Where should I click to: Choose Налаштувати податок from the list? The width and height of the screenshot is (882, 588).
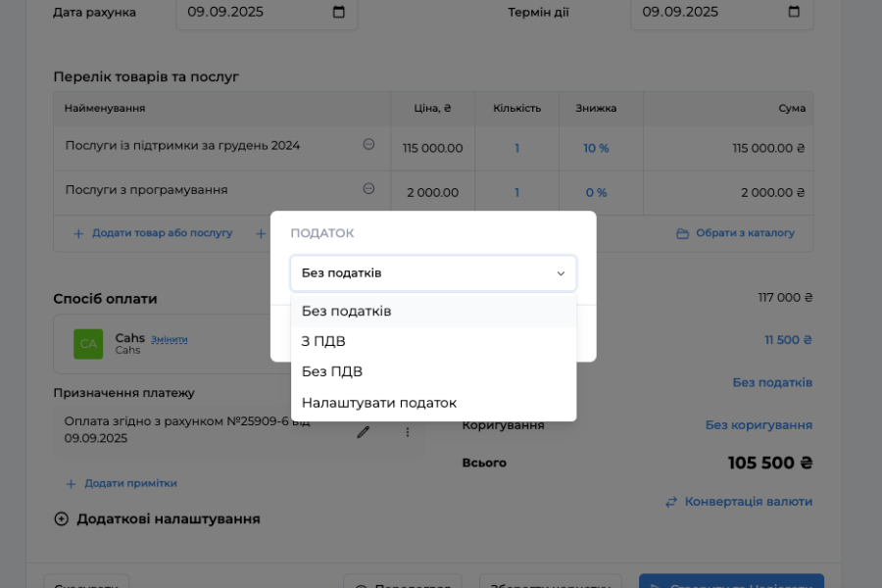click(378, 402)
